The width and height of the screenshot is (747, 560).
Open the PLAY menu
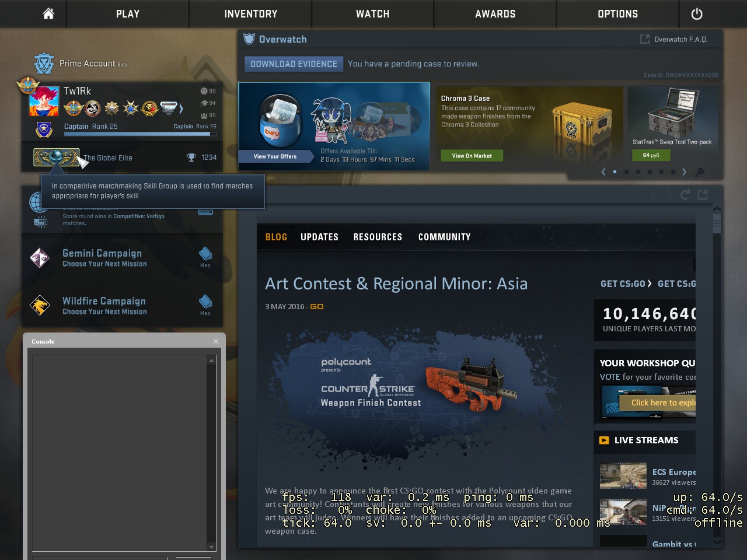(128, 14)
